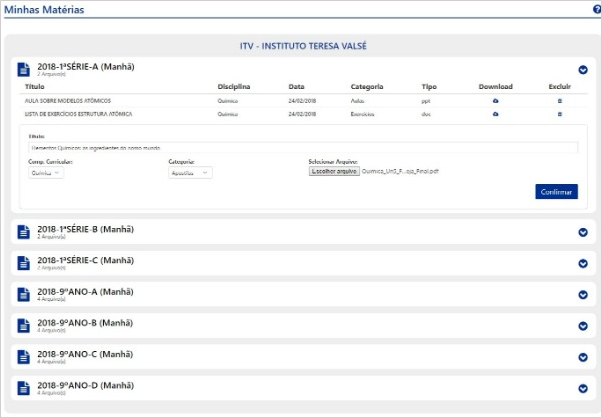The image size is (602, 418).
Task: Download the Aula Sobre Modelos Atômicos file
Action: [x=496, y=101]
